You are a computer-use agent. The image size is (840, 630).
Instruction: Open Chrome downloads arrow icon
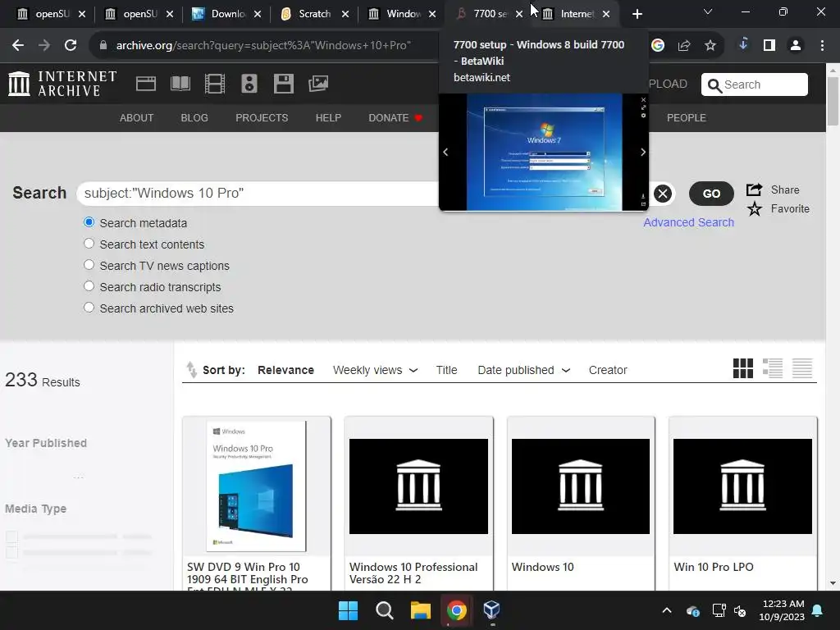(743, 44)
